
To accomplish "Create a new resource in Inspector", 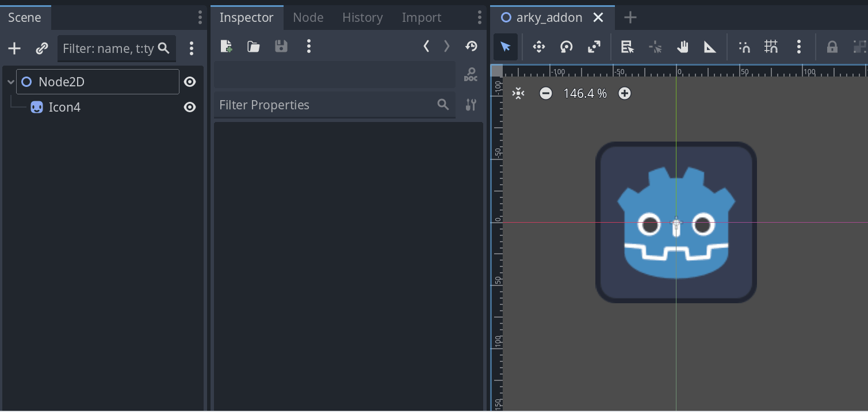I will coord(226,47).
